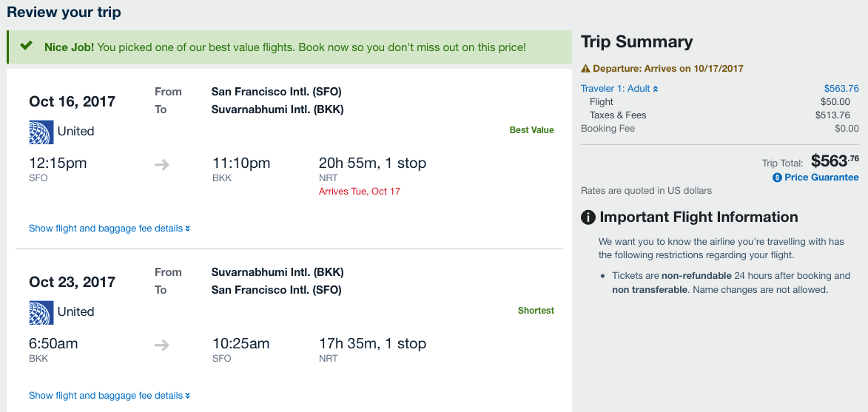This screenshot has width=868, height=412.
Task: Click the departure warning triangle icon
Action: coord(585,69)
